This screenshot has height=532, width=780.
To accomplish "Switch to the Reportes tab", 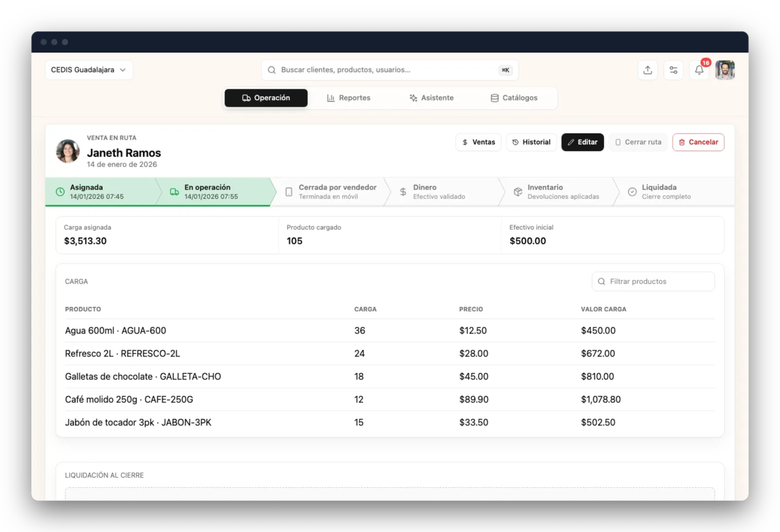I will coord(349,98).
